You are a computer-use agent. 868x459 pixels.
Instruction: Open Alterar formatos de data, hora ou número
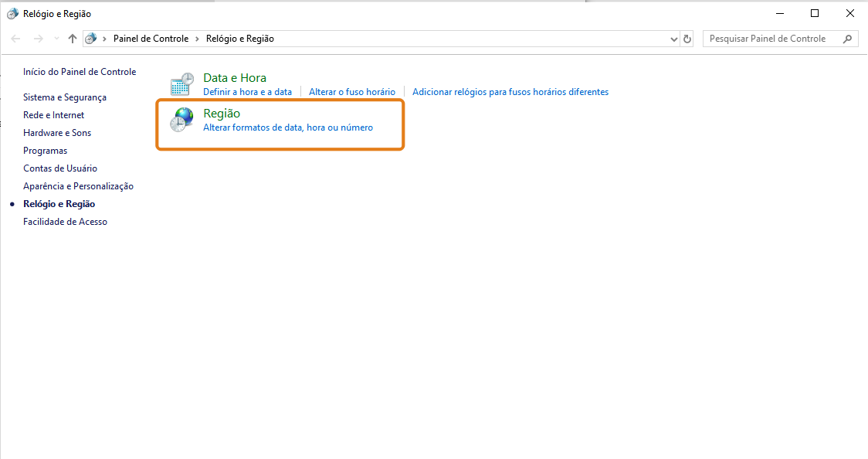pyautogui.click(x=287, y=127)
